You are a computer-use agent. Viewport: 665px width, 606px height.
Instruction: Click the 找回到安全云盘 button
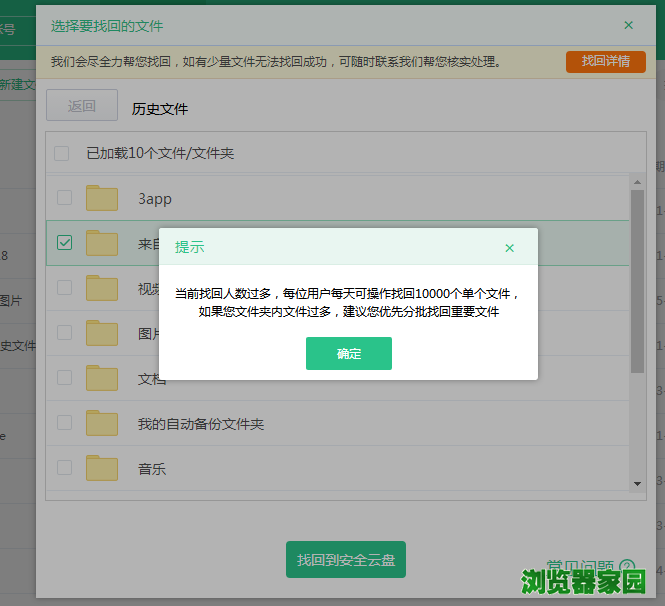coord(345,560)
